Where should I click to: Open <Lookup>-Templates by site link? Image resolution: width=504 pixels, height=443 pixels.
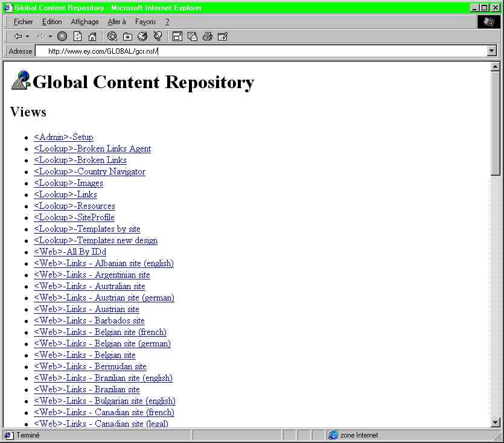[87, 229]
